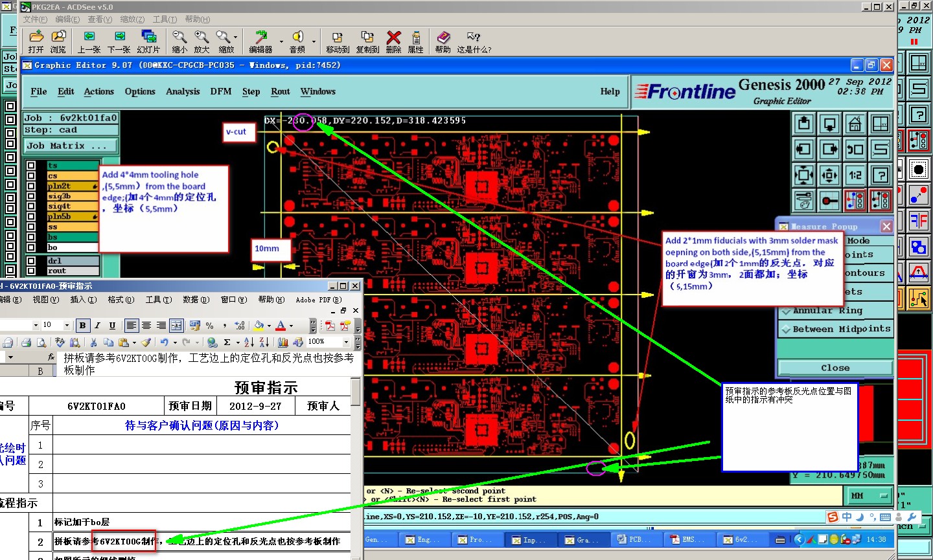933x560 pixels.
Task: Click the pan left view icon
Action: pyautogui.click(x=803, y=150)
